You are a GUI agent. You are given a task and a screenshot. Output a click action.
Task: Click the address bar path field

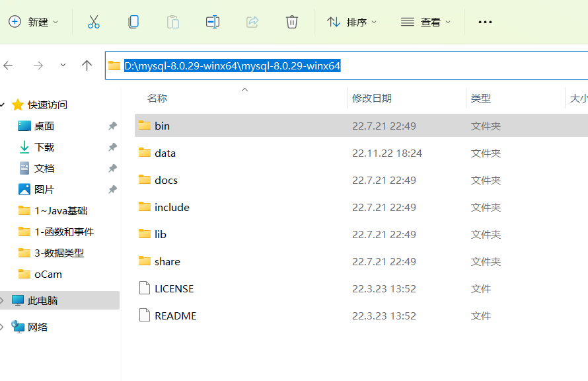click(346, 65)
